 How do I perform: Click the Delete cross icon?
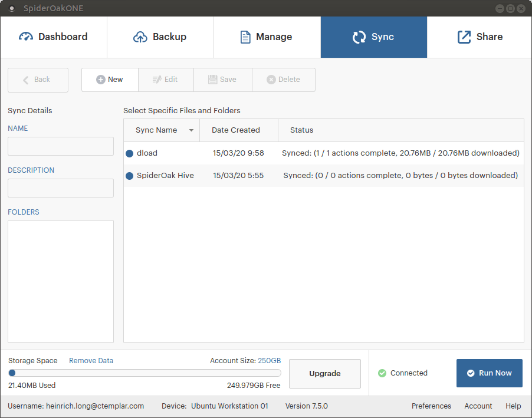(271, 80)
